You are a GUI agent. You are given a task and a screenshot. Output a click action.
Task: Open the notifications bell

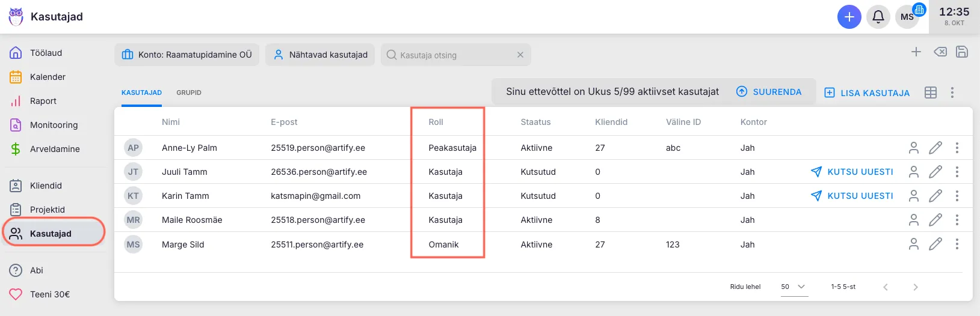[x=878, y=17]
